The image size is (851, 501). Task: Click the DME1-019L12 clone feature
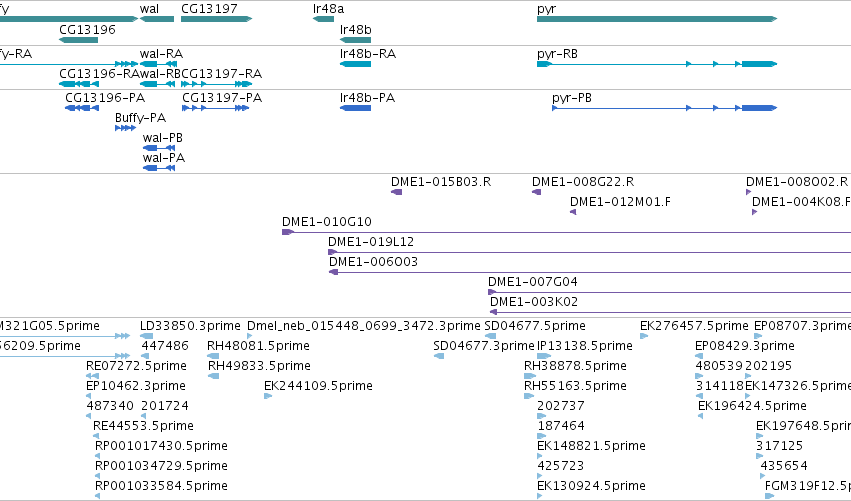pyautogui.click(x=589, y=252)
